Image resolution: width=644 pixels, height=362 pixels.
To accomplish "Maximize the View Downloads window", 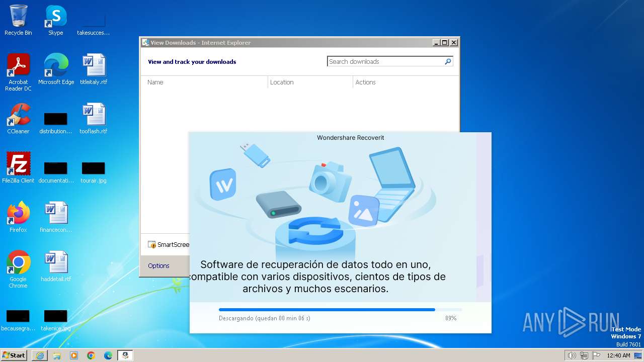I will [x=445, y=43].
